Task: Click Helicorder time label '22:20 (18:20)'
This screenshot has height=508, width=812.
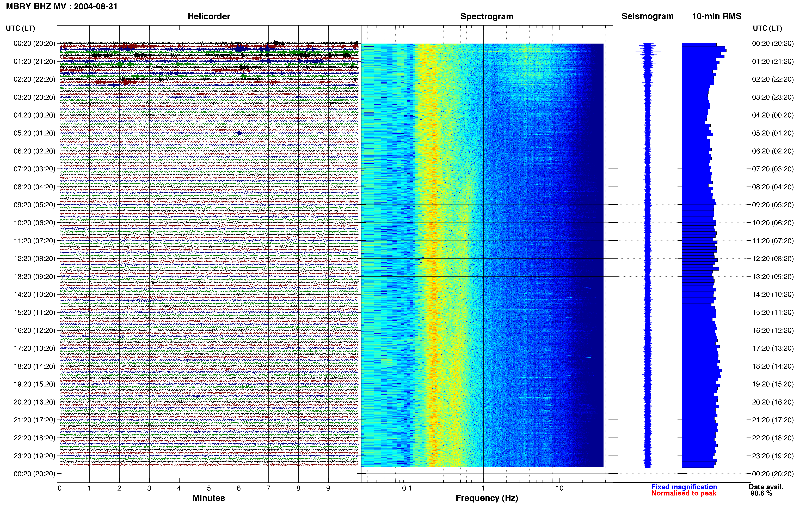Action: pos(34,438)
